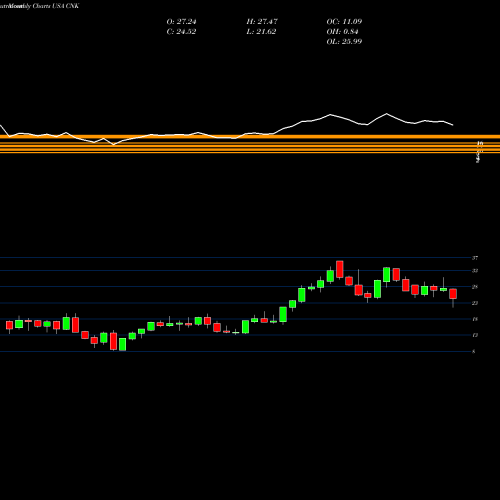Click the lowest green candle touching the 8 gridline
The image size is (500, 500).
coord(123,344)
